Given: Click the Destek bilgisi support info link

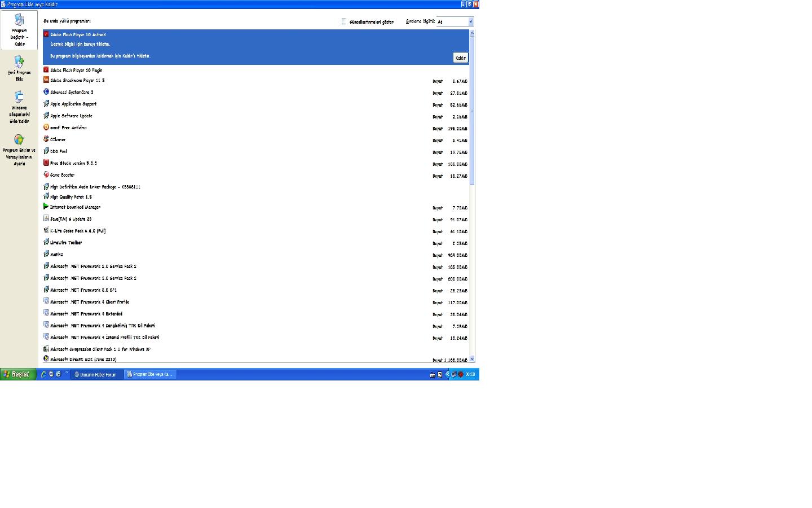Looking at the screenshot, I should (x=80, y=44).
